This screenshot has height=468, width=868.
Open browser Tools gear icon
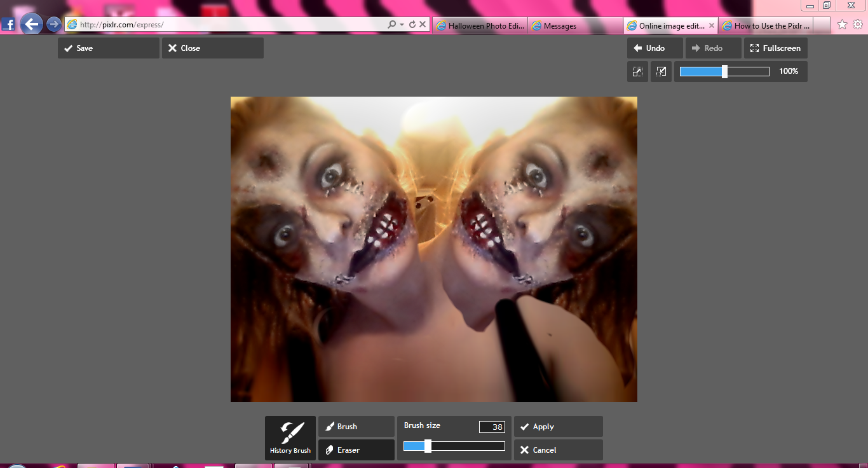[858, 25]
